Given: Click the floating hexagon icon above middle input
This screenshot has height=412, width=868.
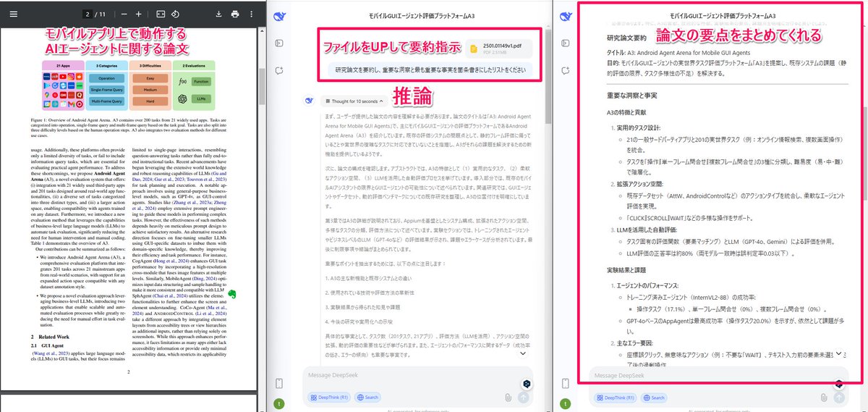Looking at the screenshot, I should pyautogui.click(x=528, y=383).
